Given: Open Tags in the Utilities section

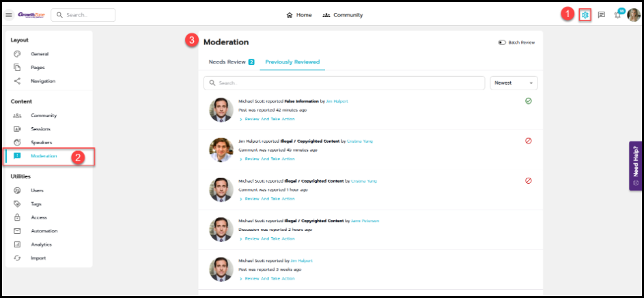Looking at the screenshot, I should (36, 204).
